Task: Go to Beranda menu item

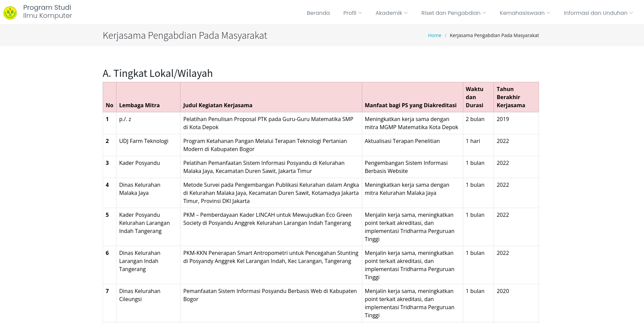Action: [318, 13]
